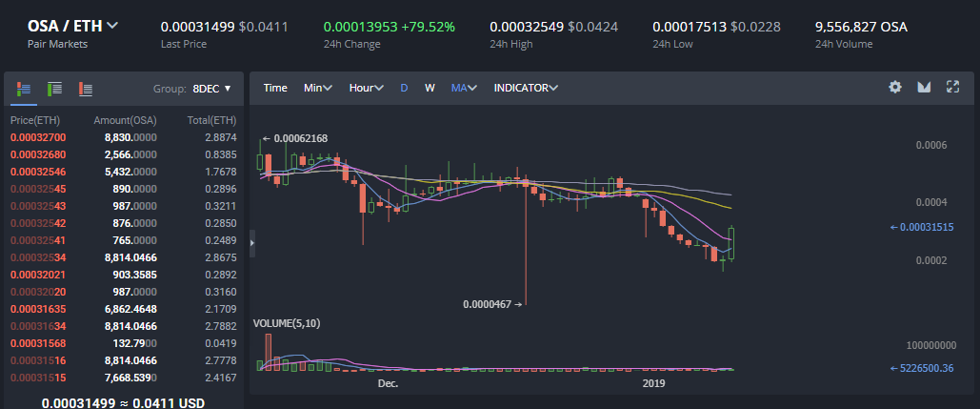
Task: Open chart settings gear
Action: (895, 87)
